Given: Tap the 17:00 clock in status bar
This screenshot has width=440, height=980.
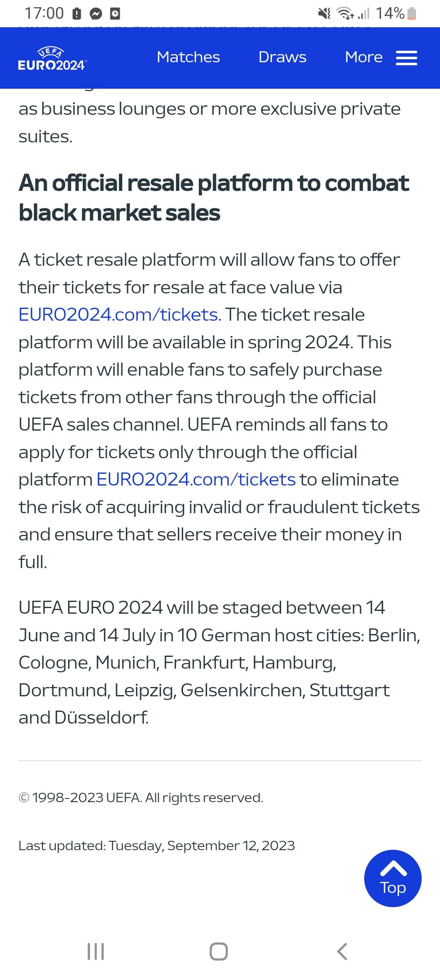Looking at the screenshot, I should (x=44, y=13).
